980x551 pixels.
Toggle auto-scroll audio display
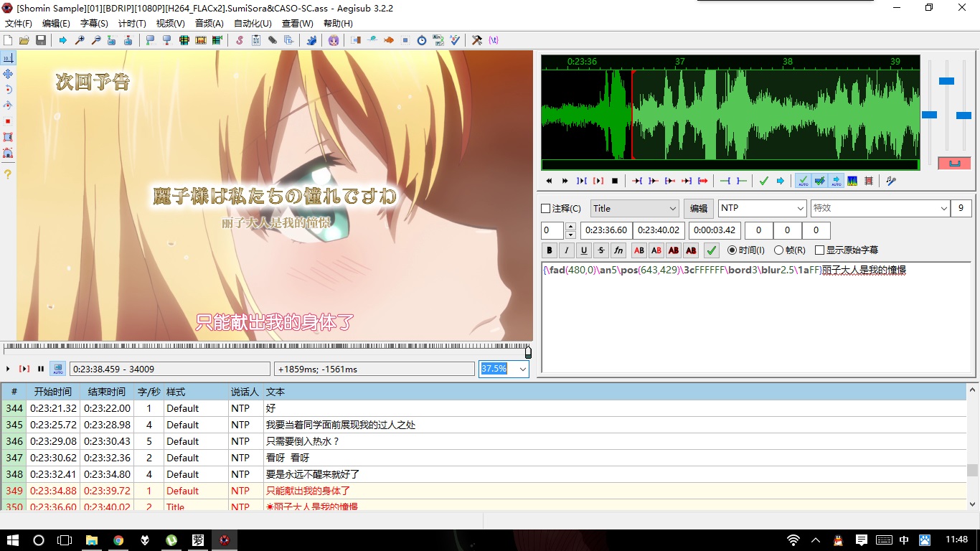coord(836,181)
